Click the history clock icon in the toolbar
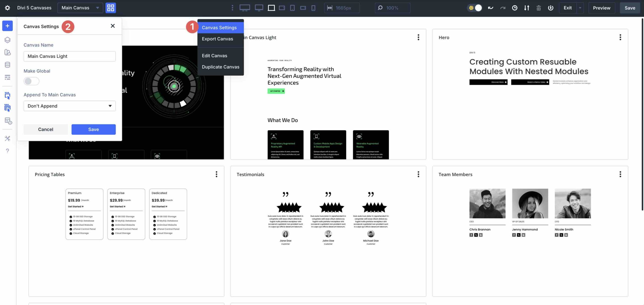 point(514,8)
